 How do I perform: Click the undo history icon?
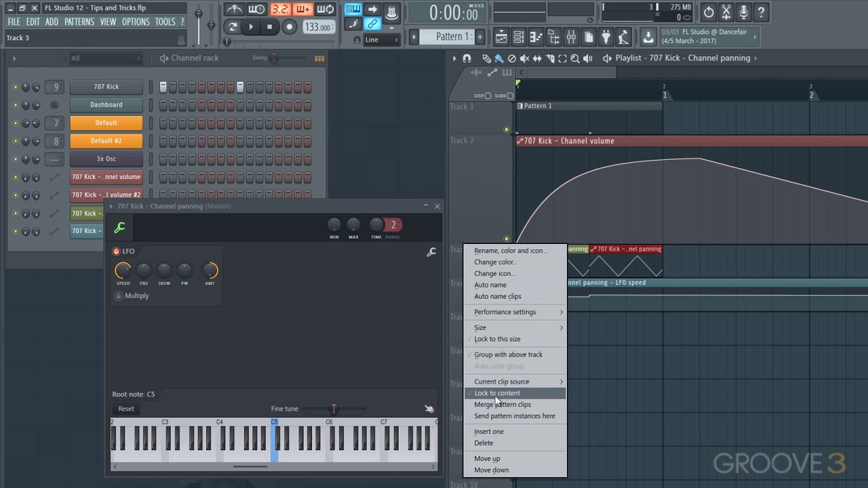pos(709,12)
